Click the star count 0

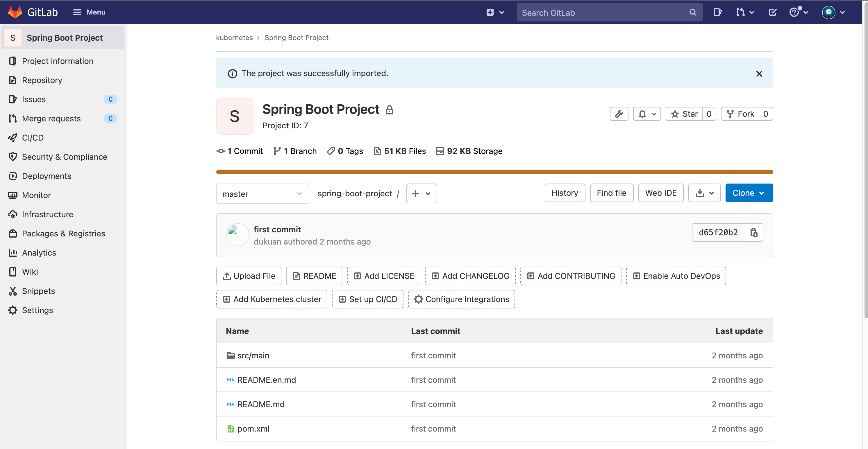pos(709,114)
